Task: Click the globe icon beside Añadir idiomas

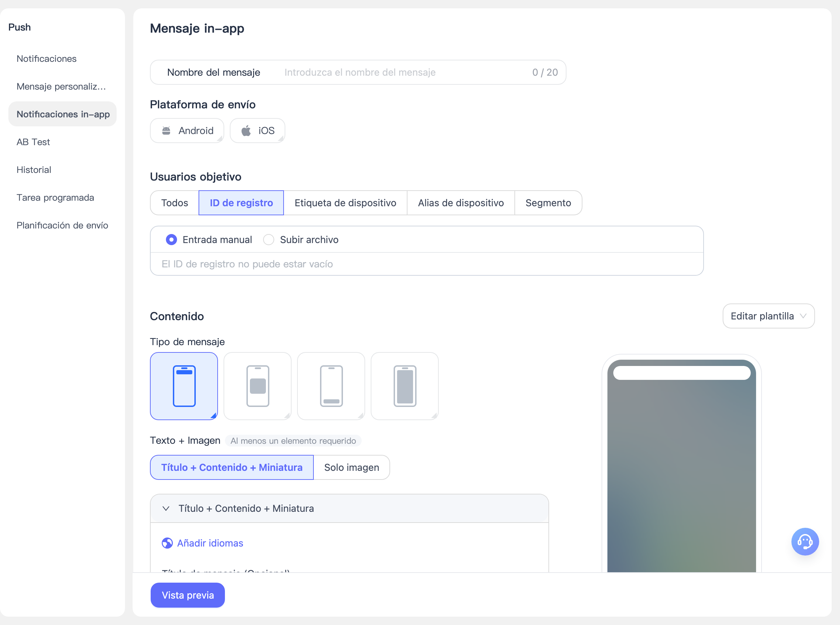Action: point(167,543)
